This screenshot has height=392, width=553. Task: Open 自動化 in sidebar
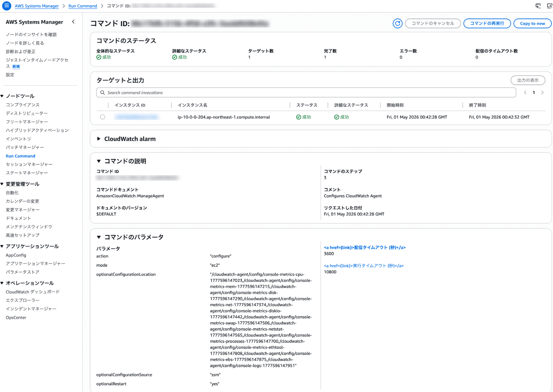point(12,193)
